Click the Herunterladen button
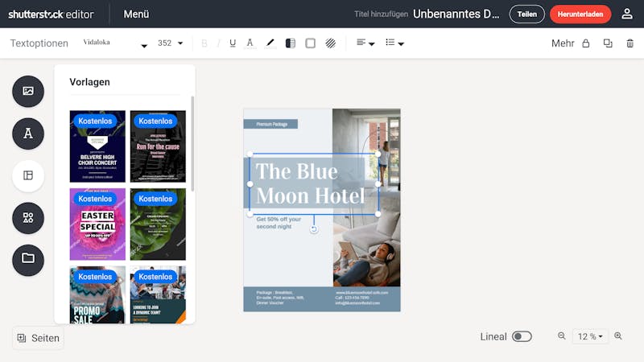Screen dimensions: 644x362 click(x=580, y=14)
